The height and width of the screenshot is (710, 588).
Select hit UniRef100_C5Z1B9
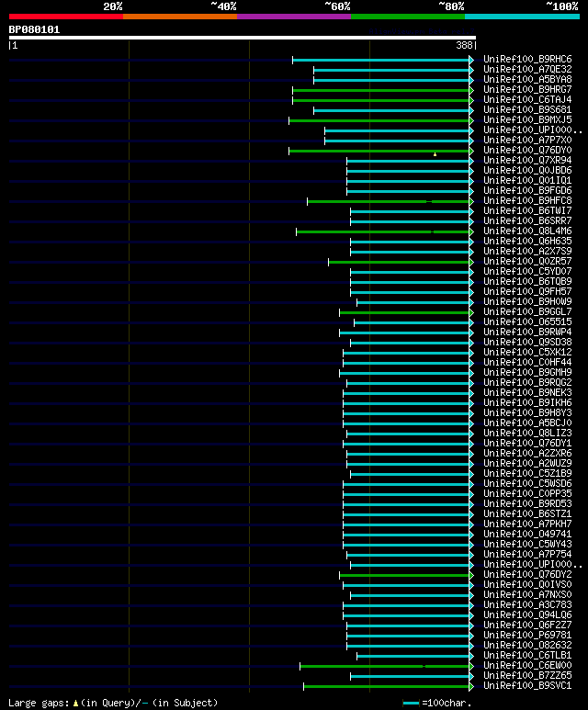pos(527,474)
